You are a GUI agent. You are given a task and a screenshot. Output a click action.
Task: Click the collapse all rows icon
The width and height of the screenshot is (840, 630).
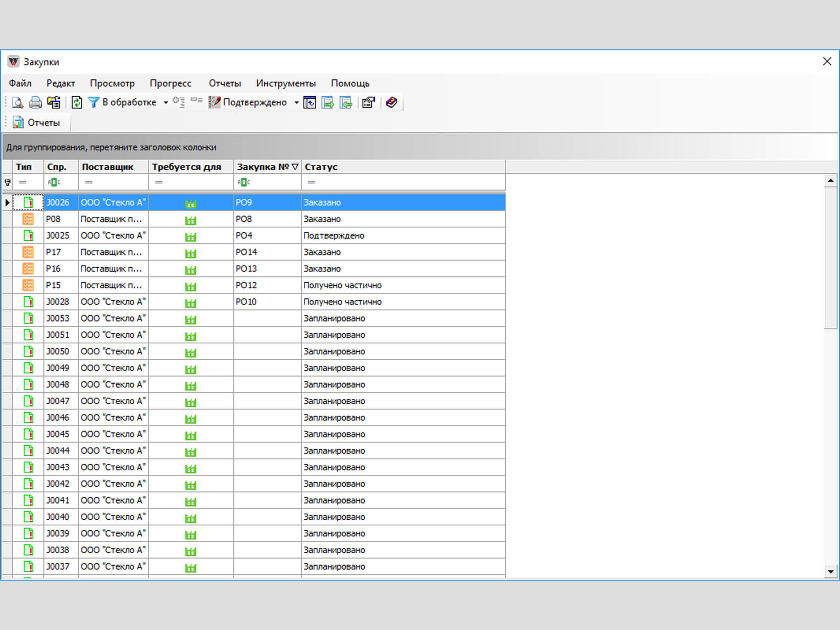(x=196, y=101)
